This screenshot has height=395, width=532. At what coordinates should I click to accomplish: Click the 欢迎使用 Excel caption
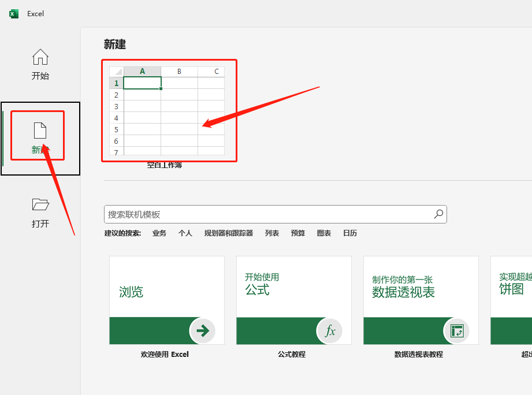click(165, 355)
